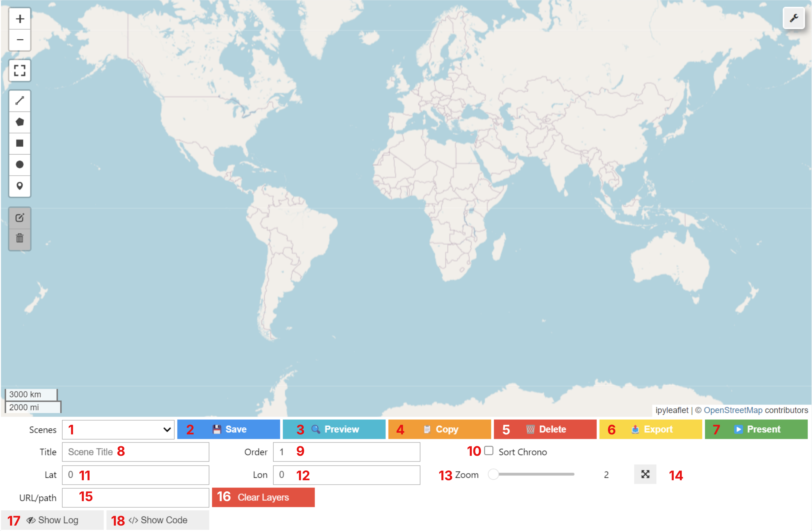Click the map zoom in plus button
This screenshot has height=531, width=812.
[x=20, y=19]
